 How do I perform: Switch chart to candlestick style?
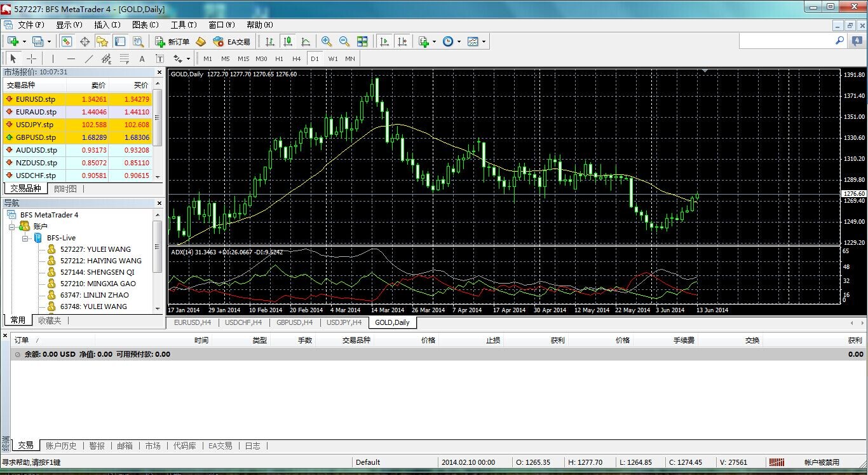point(288,41)
